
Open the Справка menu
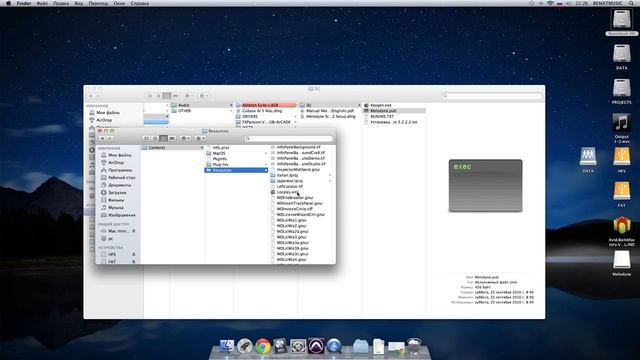pos(140,3)
